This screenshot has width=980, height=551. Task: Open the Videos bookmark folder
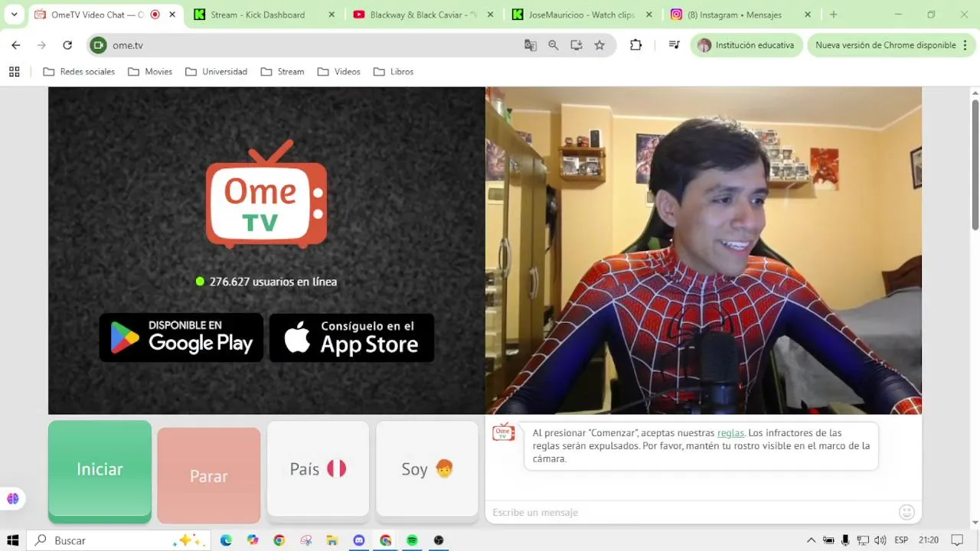coord(339,72)
